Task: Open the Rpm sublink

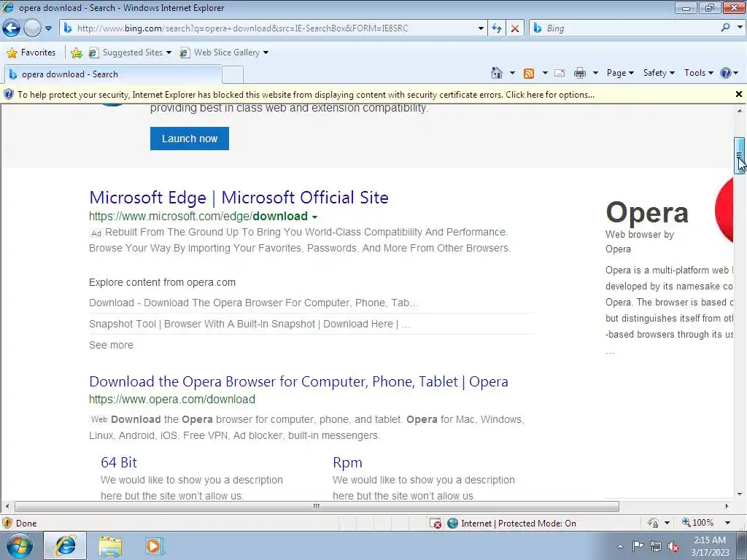Action: [x=347, y=462]
